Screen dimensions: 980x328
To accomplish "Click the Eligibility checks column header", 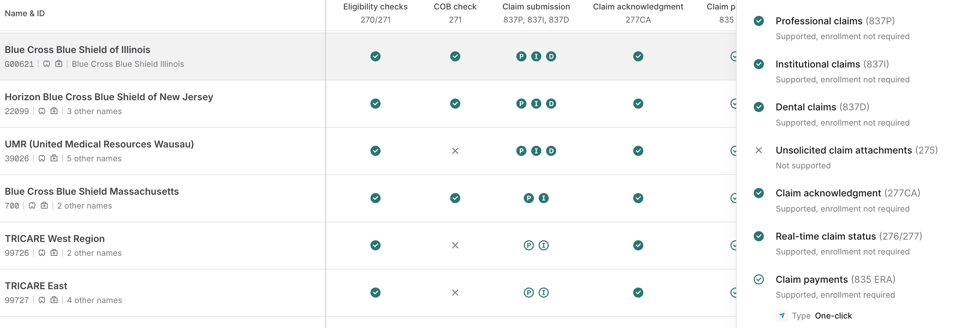I will click(375, 7).
